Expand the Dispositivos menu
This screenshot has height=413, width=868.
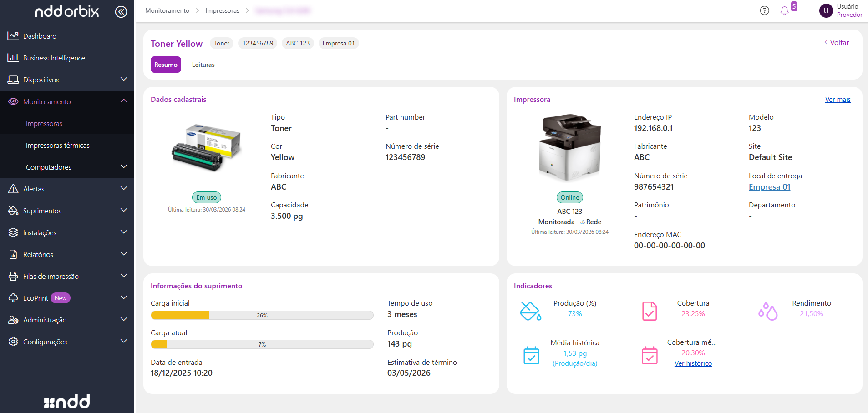point(124,79)
